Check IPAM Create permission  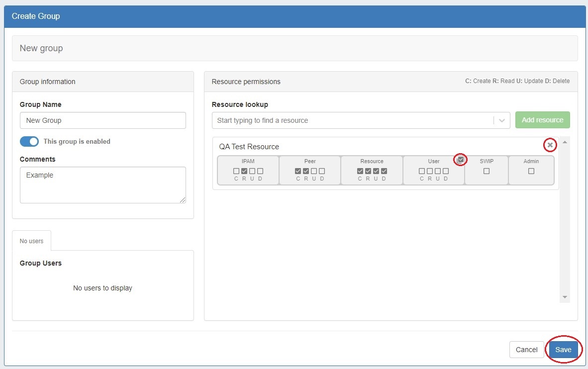click(x=236, y=171)
